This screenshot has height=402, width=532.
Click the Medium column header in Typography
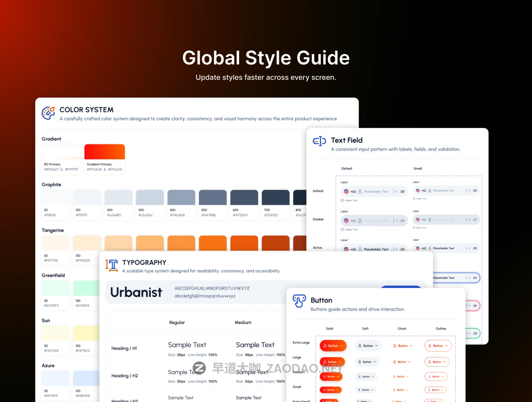coord(243,323)
